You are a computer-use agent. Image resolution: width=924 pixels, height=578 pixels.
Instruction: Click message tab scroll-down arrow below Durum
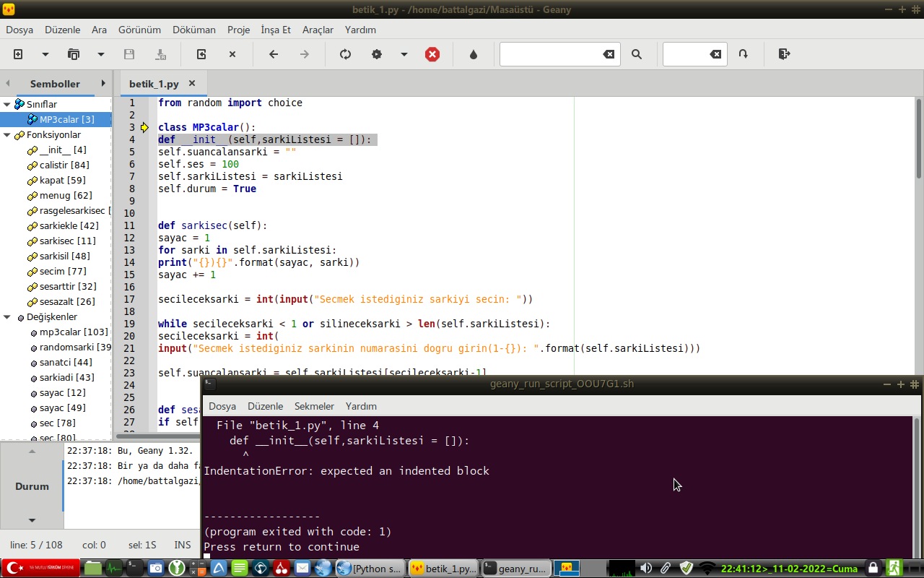pos(32,520)
